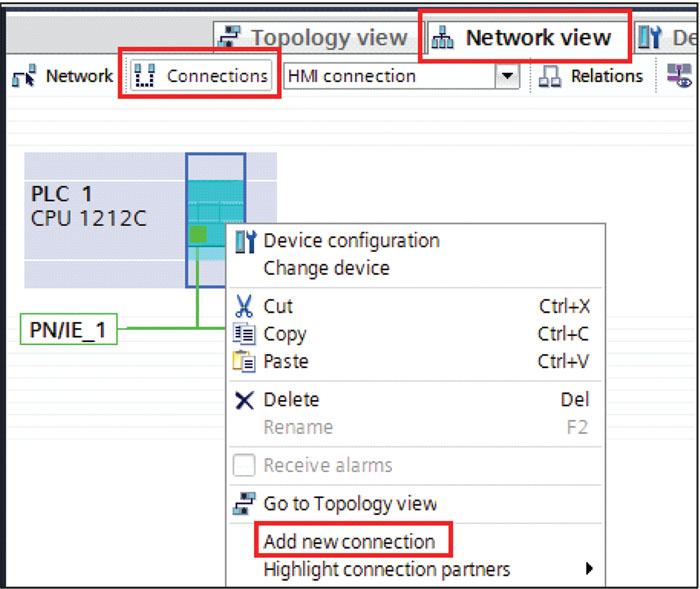Click the PN/IE_1 network label

pyautogui.click(x=68, y=330)
